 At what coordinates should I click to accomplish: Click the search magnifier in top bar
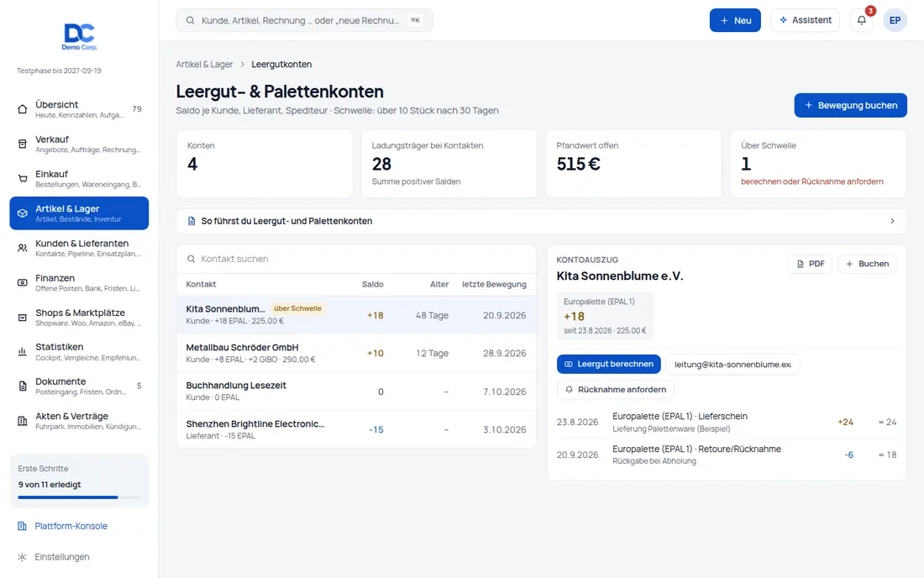coord(191,21)
